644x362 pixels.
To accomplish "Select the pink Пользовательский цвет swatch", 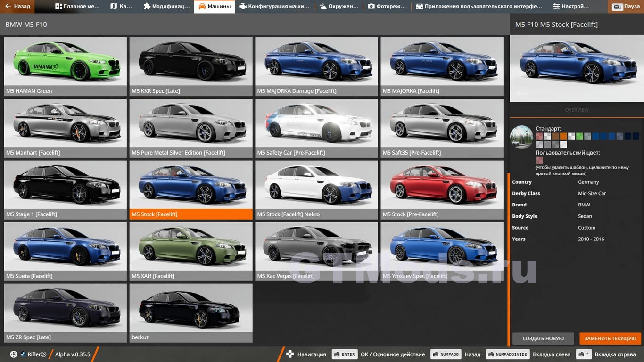I will point(539,160).
